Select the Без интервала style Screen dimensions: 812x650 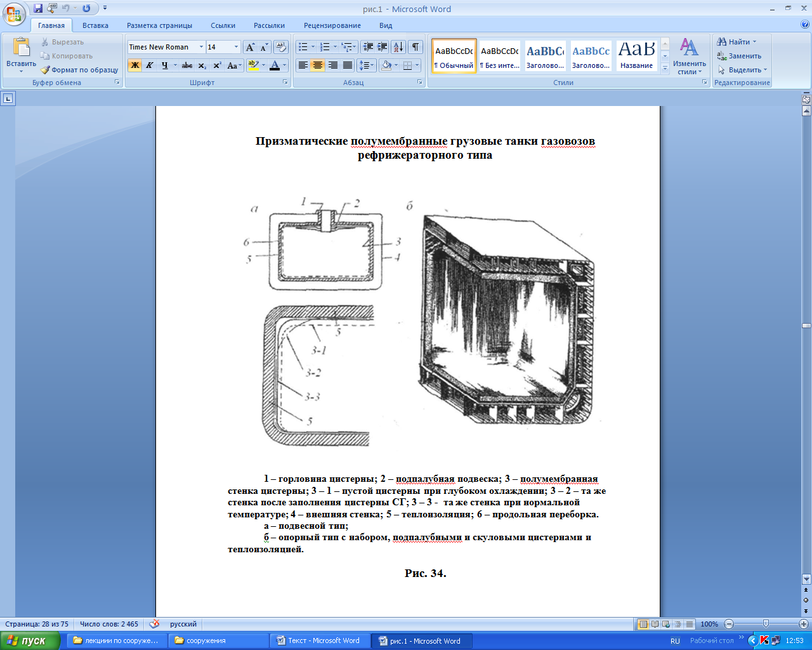[500, 56]
